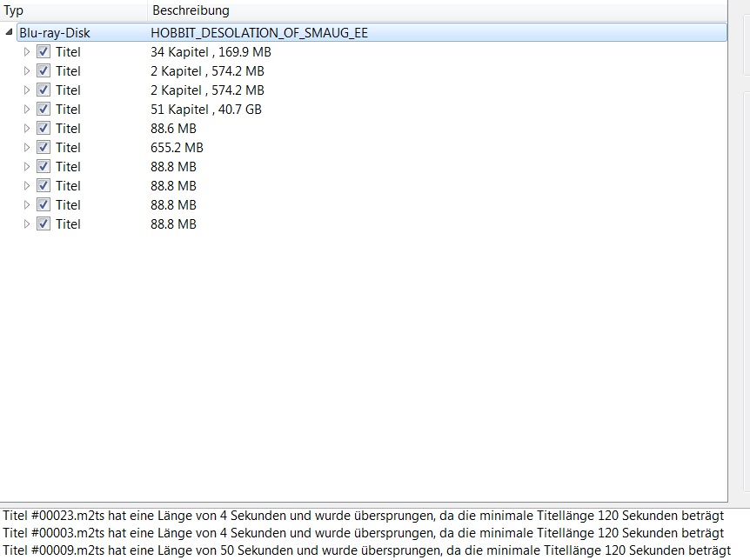Select the Blu-ray-Disk row
Viewport: 750px width, 560px height.
372,32
